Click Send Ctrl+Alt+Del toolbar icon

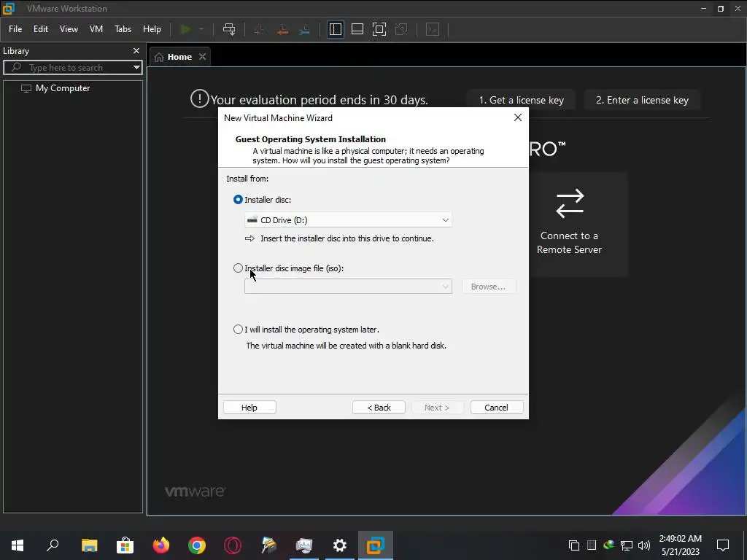(229, 29)
